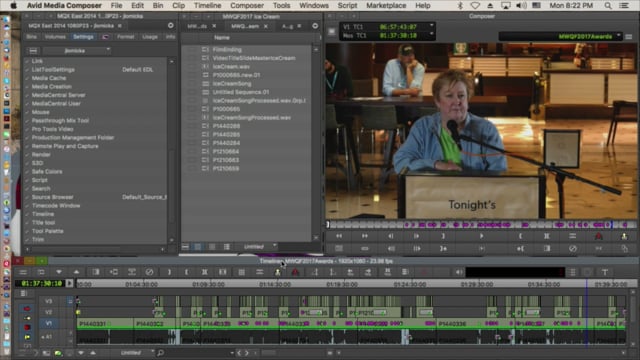Click Mark Clip icon in timeline toolbar
Image resolution: width=640 pixels, height=360 pixels.
(x=204, y=272)
